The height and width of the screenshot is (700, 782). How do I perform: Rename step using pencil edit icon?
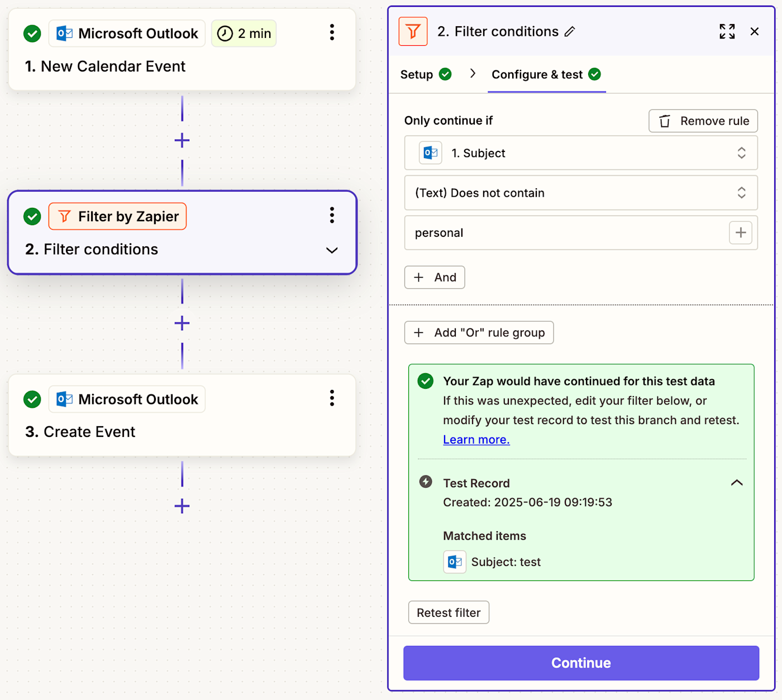(x=570, y=32)
